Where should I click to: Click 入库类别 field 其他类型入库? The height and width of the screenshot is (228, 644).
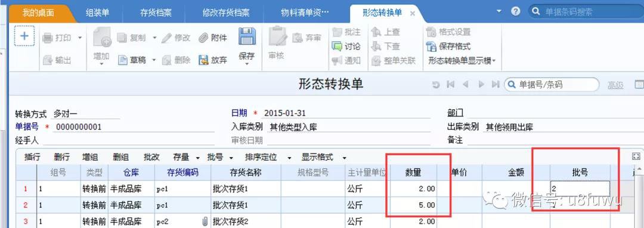click(x=349, y=127)
